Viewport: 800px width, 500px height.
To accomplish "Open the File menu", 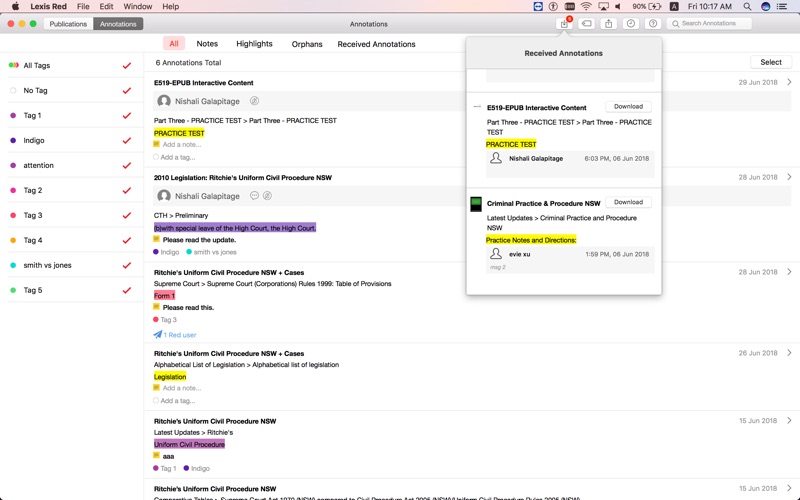I will [x=83, y=7].
